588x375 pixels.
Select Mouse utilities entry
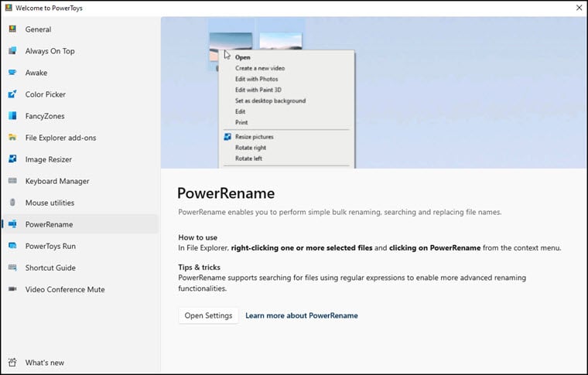click(x=80, y=203)
